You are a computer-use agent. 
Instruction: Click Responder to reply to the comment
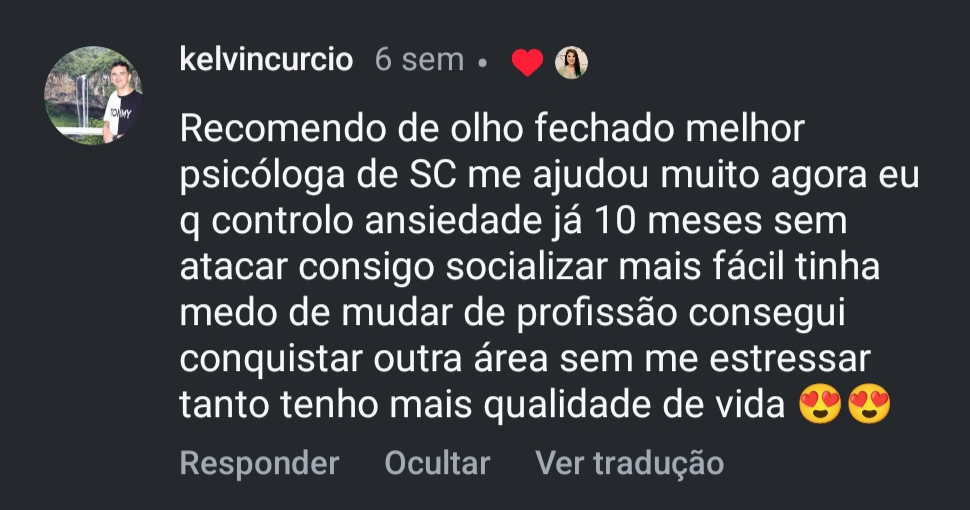pos(259,463)
